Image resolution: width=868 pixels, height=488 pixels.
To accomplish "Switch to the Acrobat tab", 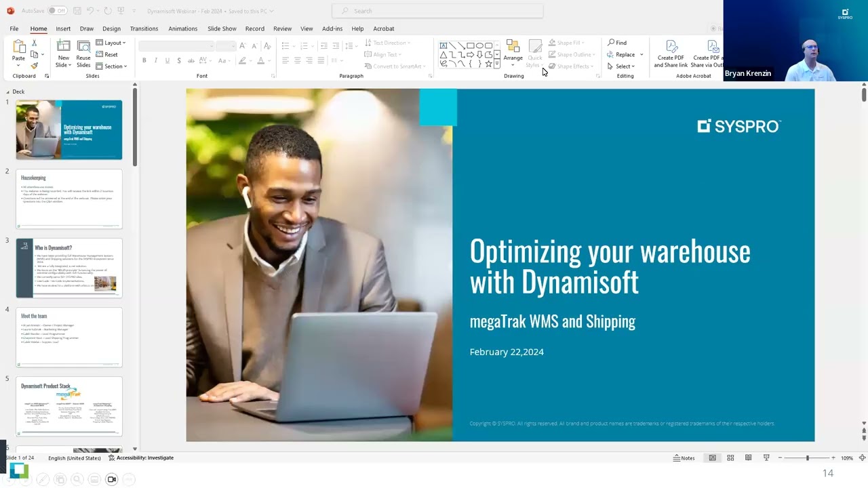I will pos(384,28).
